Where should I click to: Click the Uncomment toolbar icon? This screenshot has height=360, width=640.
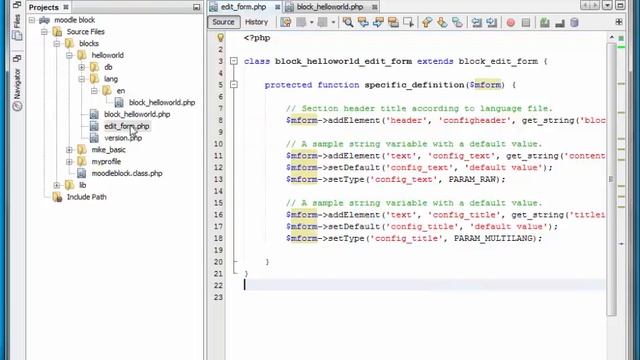pyautogui.click(x=560, y=22)
